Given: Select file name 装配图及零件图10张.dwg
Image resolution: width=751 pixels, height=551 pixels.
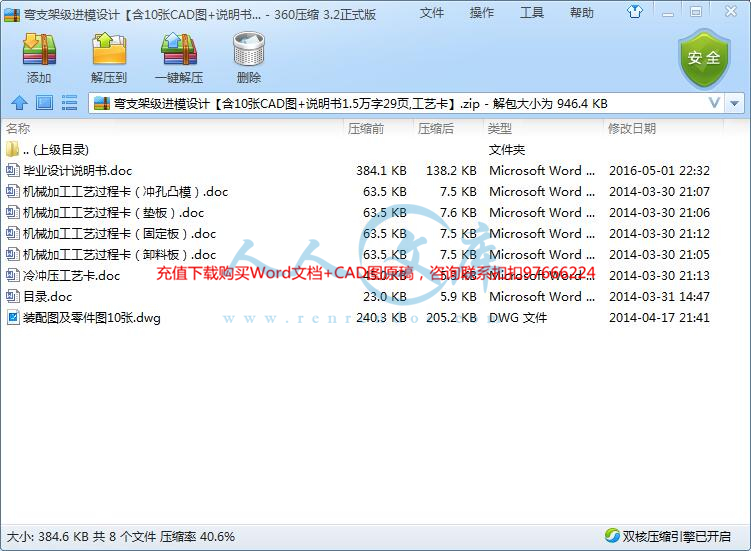Looking at the screenshot, I should 92,318.
